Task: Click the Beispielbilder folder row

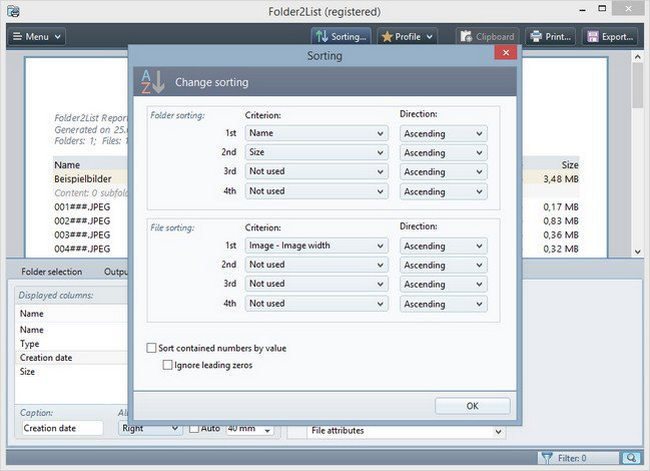Action: click(83, 179)
